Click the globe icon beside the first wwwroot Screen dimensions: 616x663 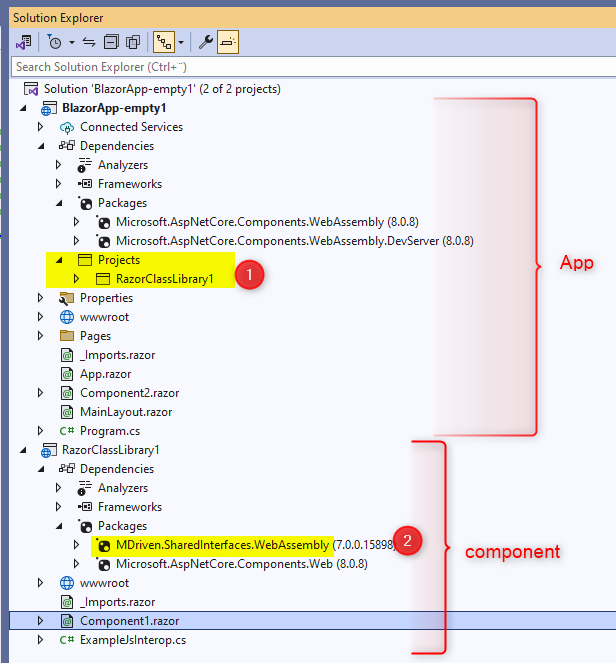[x=67, y=317]
